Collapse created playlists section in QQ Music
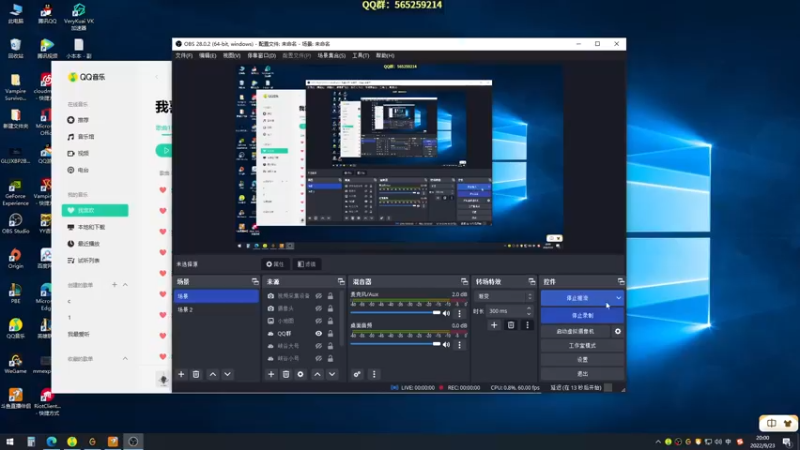The width and height of the screenshot is (800, 450). (x=125, y=285)
